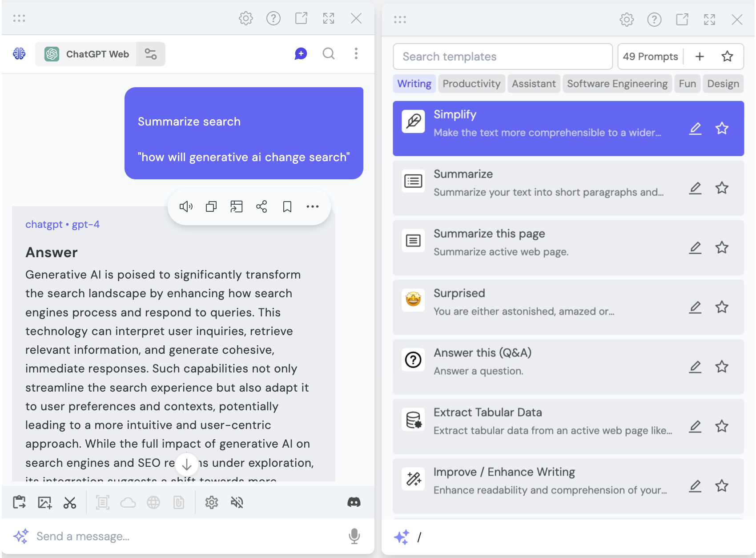
Task: Open the chat three-dot vertical menu
Action: pos(356,54)
